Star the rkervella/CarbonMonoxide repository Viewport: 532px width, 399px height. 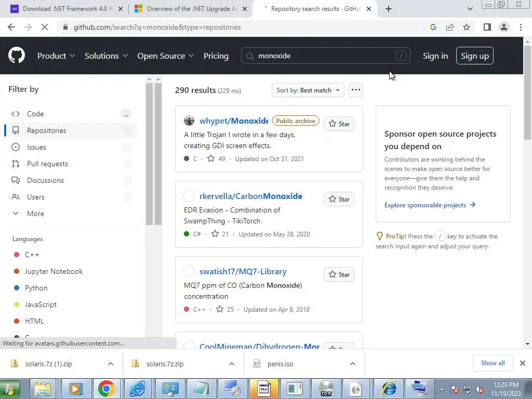tap(339, 199)
